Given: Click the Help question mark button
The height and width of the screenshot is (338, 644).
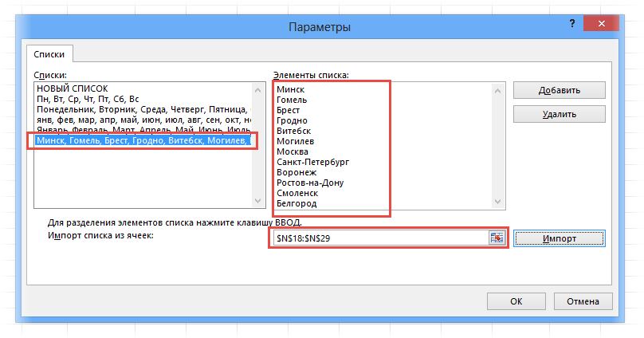Looking at the screenshot, I should [x=570, y=26].
